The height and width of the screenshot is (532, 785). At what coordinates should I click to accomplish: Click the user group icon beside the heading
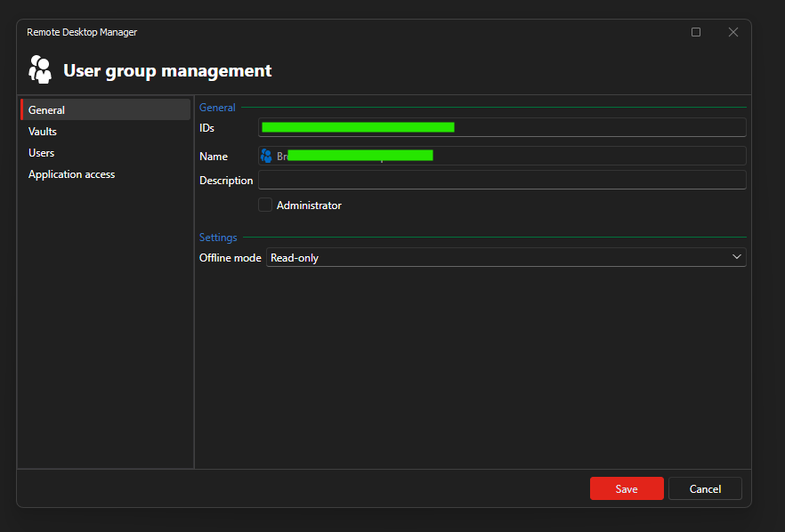40,69
